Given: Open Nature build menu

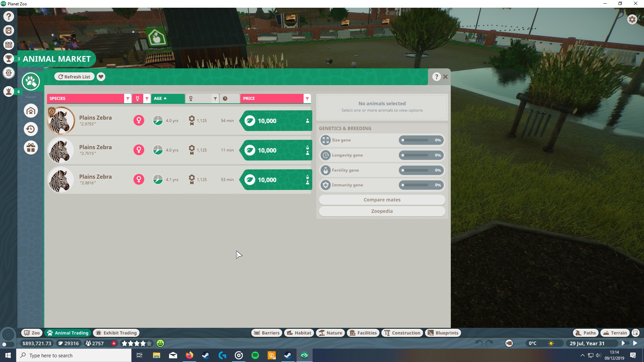Looking at the screenshot, I should click(330, 333).
